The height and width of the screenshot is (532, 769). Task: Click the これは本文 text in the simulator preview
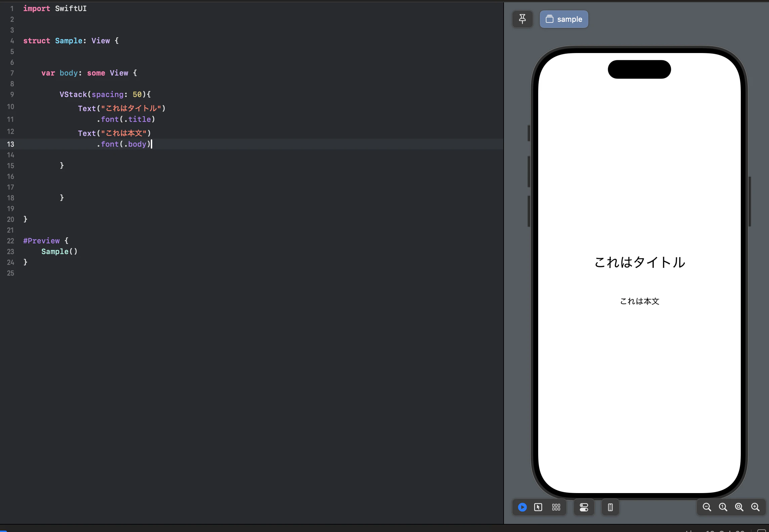point(639,301)
